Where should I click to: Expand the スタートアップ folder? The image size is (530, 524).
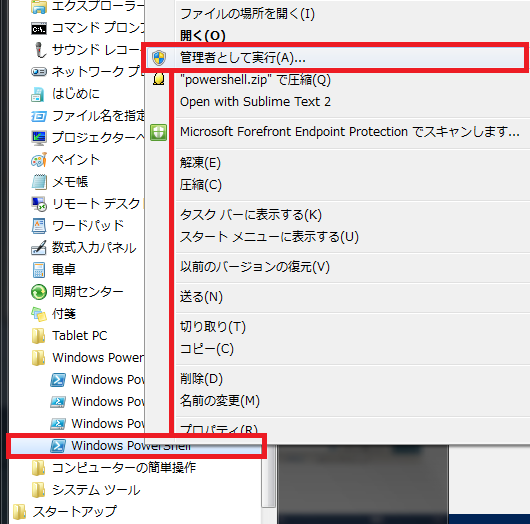(65, 512)
